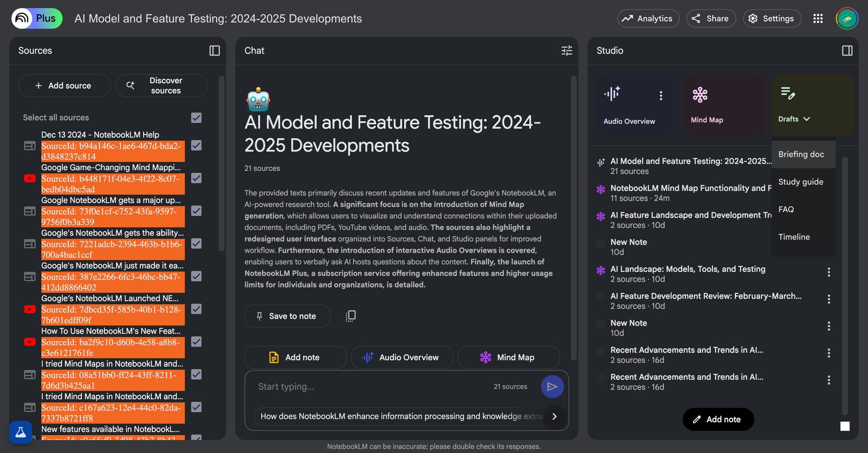The width and height of the screenshot is (868, 453).
Task: Click the YouTube icon for Google's NotebookLM Launched NE...
Action: (30, 309)
